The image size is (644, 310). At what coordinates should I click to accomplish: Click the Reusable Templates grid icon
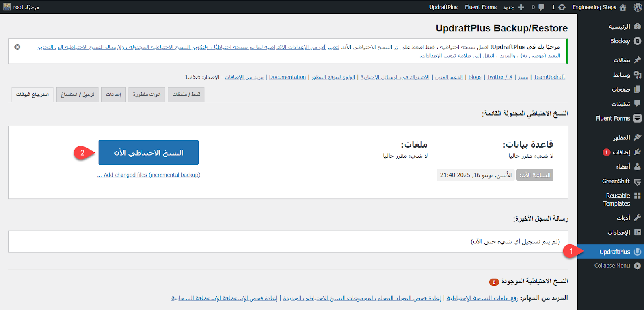[637, 196]
